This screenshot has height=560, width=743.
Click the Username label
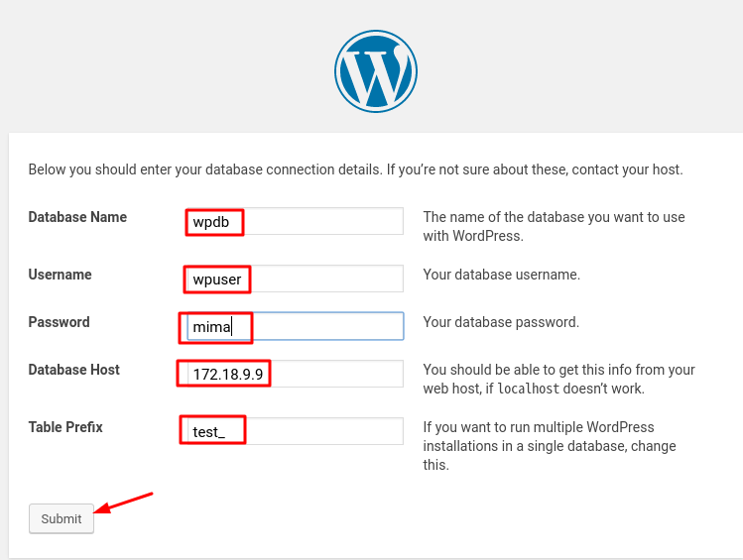61,275
